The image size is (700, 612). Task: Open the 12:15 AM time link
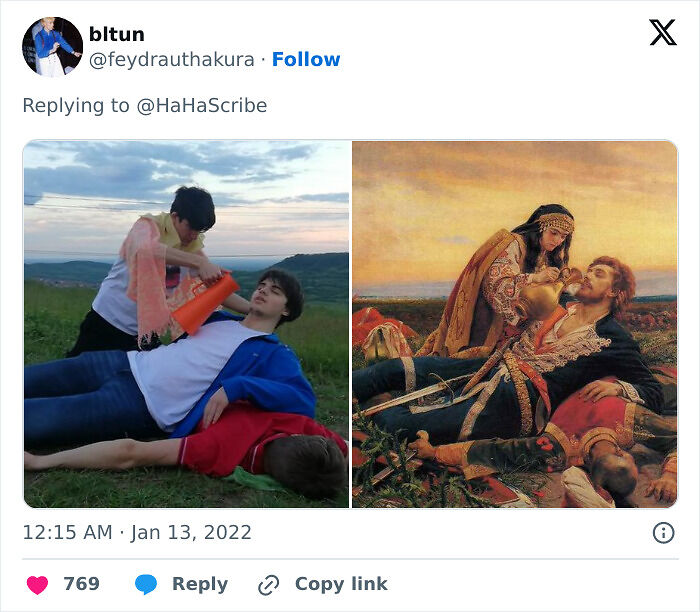tap(67, 533)
